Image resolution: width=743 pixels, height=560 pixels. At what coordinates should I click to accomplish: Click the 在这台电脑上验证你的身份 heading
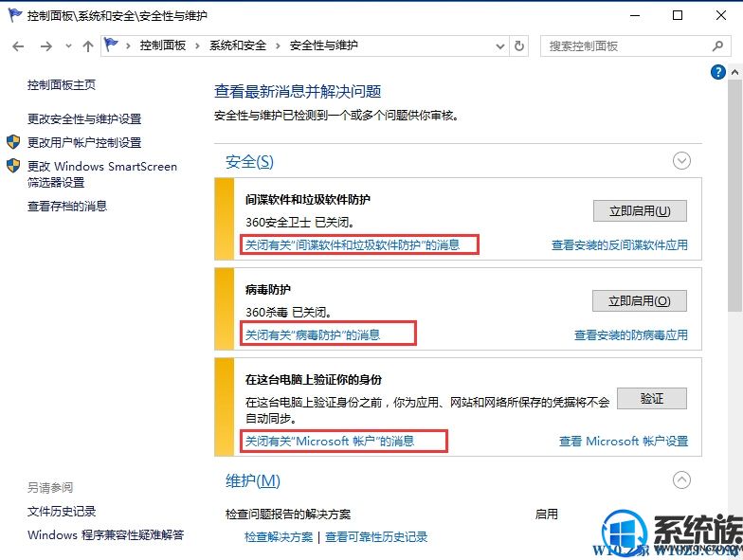click(x=313, y=379)
